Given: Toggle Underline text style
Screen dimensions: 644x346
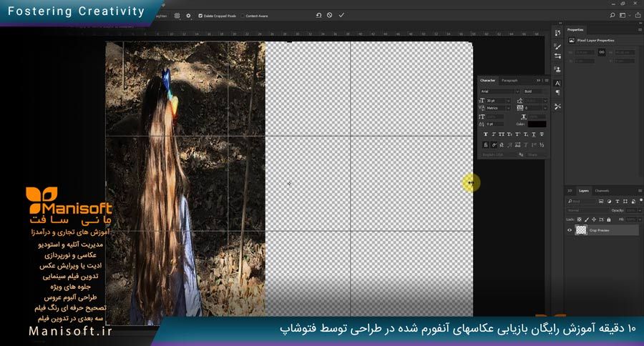Looking at the screenshot, I should pyautogui.click(x=534, y=134).
